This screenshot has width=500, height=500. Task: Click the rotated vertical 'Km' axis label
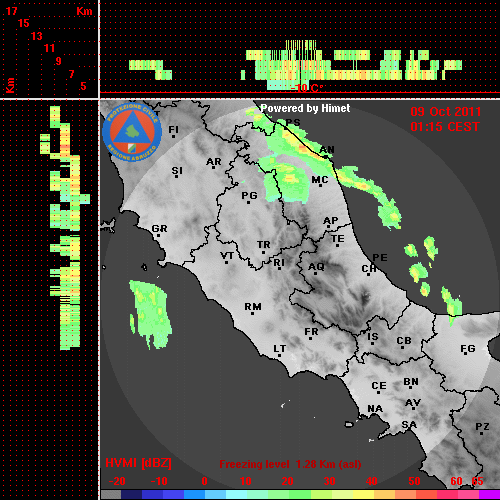[x=10, y=85]
